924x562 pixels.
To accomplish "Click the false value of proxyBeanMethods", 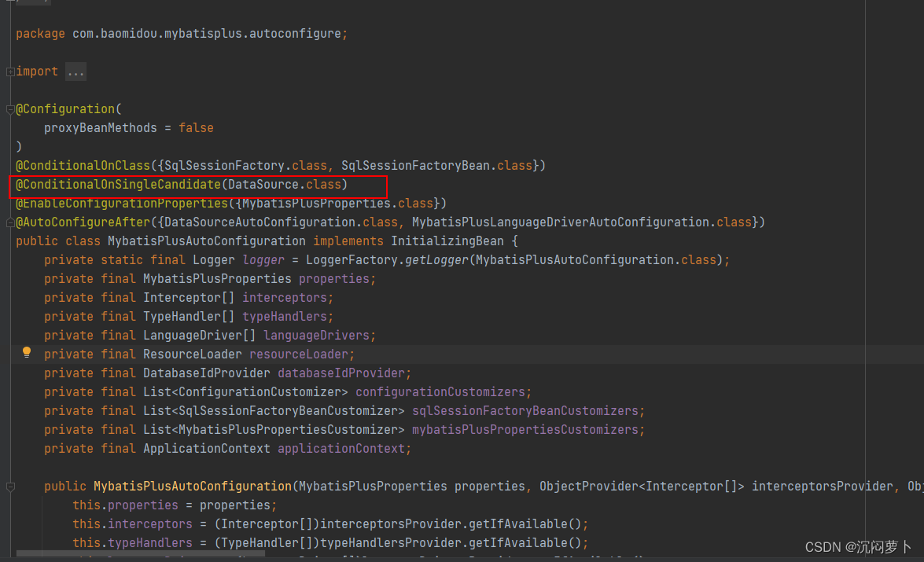I will (195, 127).
